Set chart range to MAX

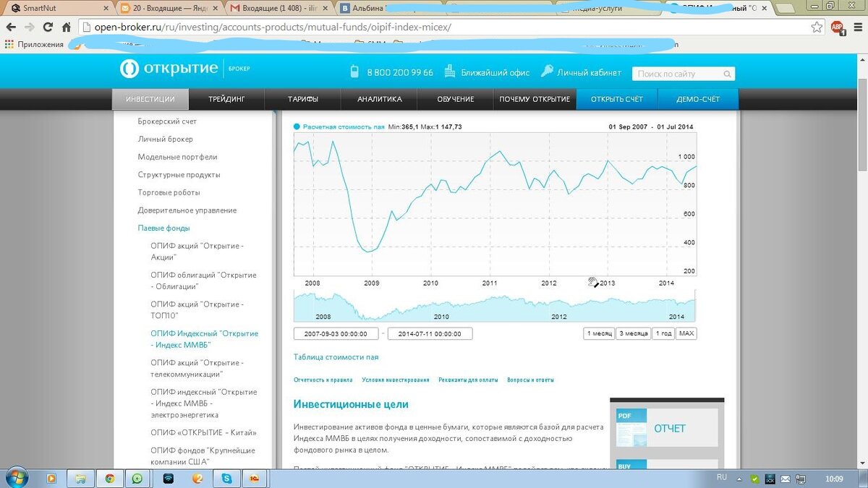click(686, 333)
